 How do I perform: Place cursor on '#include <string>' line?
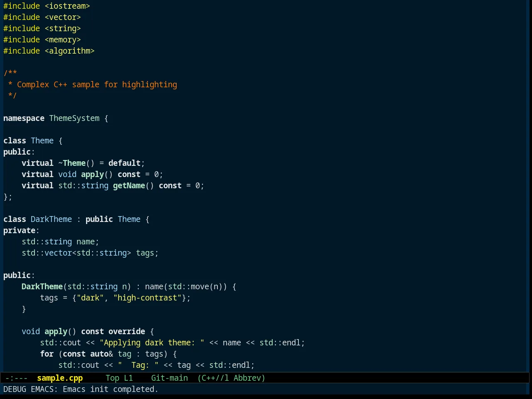point(42,28)
